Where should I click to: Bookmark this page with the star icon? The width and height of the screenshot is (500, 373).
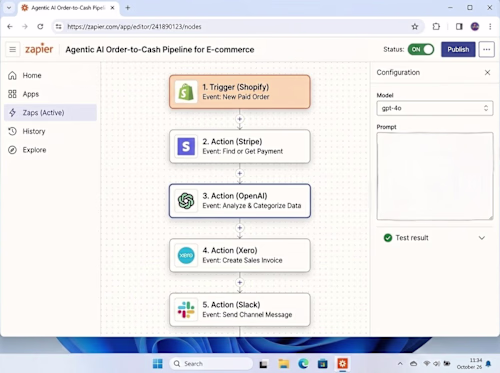tap(414, 27)
